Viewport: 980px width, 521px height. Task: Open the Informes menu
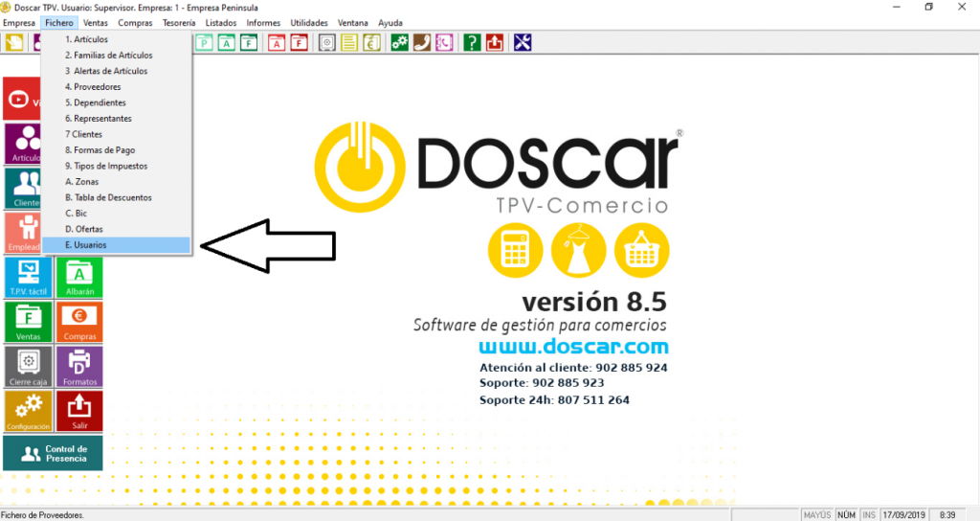(263, 23)
